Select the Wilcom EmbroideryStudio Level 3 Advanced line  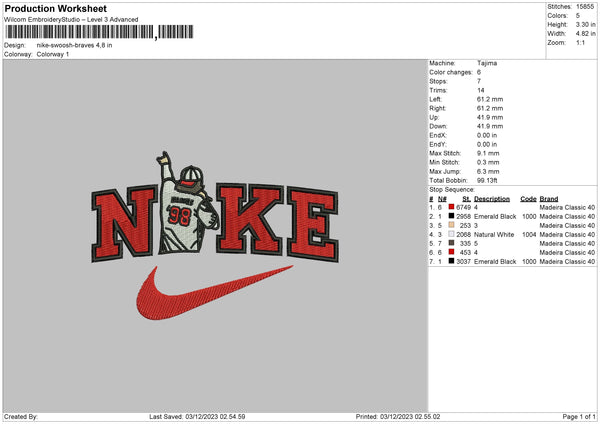71,20
